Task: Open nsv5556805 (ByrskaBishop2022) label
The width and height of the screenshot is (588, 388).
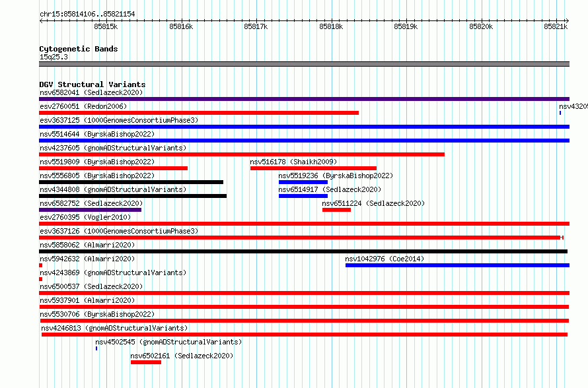Action: pos(97,176)
